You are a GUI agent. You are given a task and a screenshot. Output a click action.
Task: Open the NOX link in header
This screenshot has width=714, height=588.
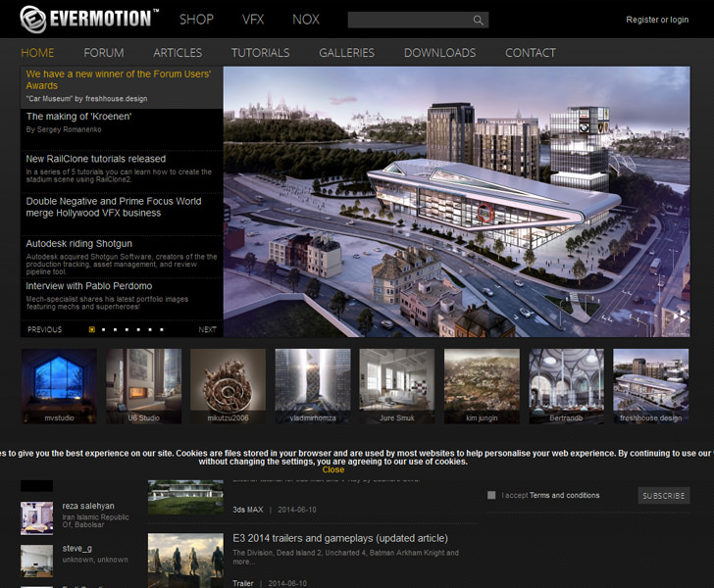click(306, 20)
